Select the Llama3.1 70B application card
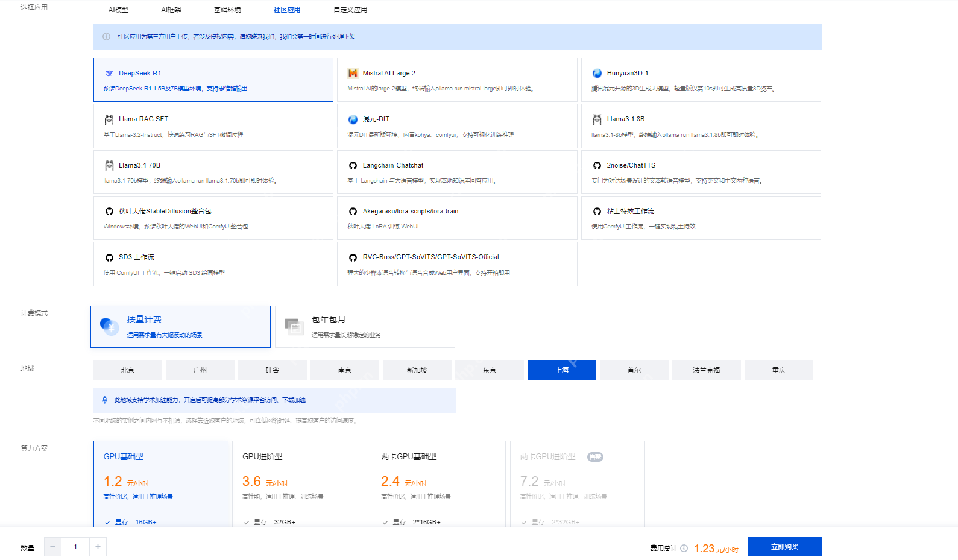The height and width of the screenshot is (560, 958). click(213, 172)
